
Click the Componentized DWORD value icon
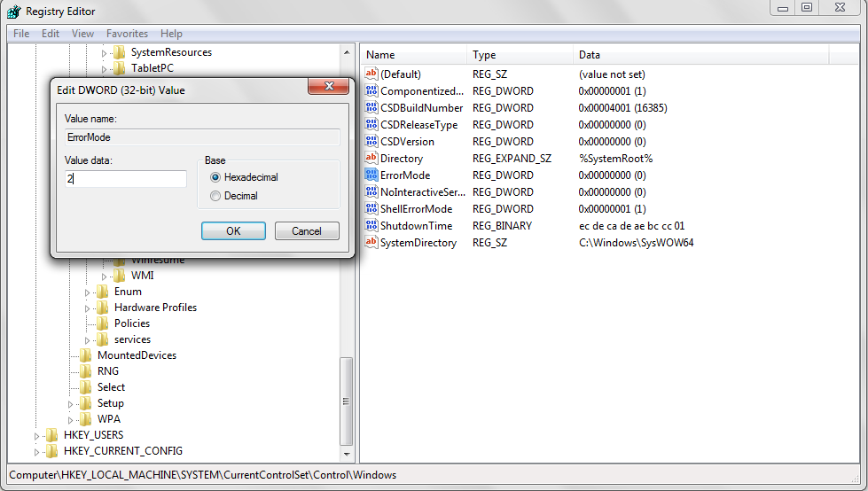coord(371,90)
